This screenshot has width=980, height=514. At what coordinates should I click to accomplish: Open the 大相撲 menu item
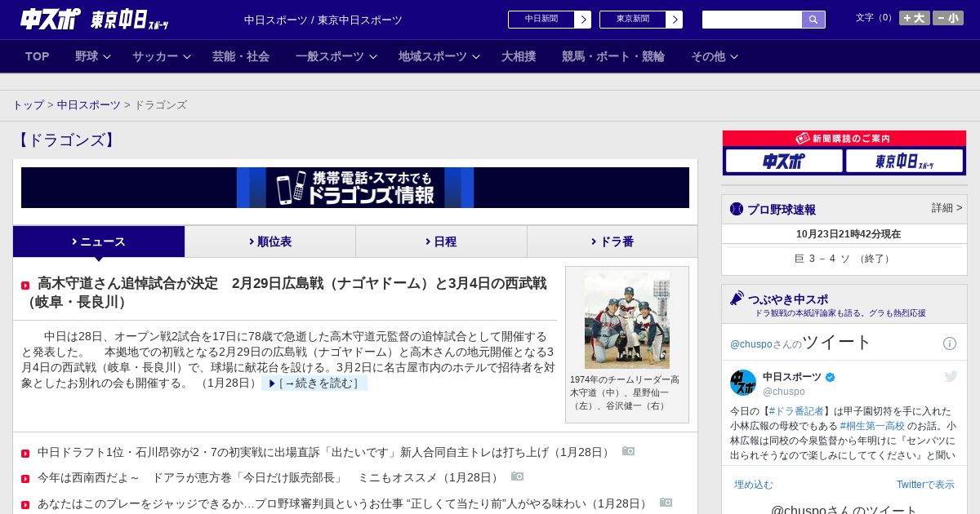tap(519, 56)
